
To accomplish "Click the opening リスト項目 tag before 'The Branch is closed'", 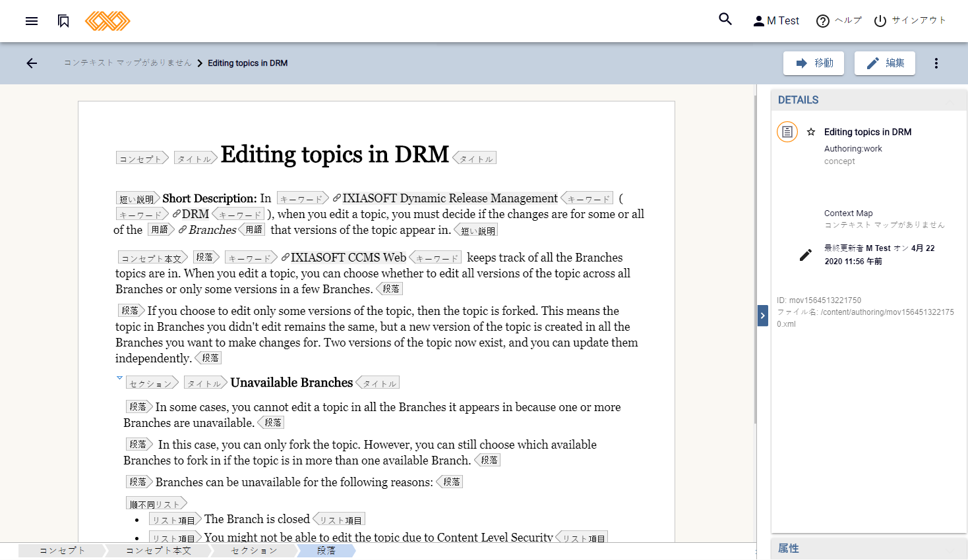I will [175, 519].
